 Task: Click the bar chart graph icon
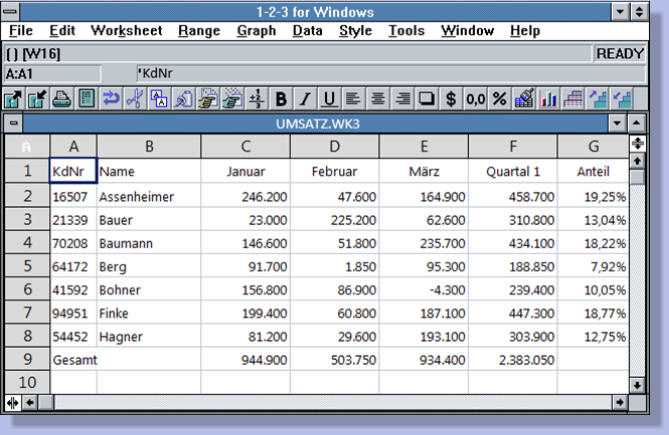click(549, 99)
